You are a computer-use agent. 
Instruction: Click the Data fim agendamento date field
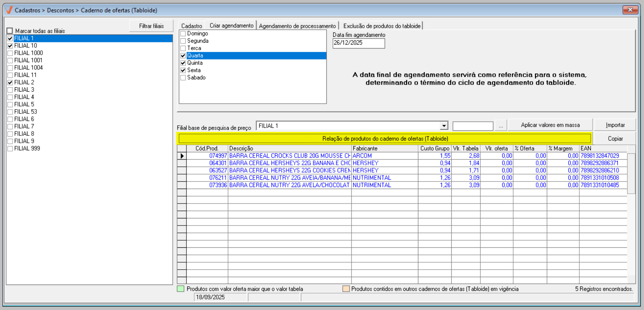point(358,43)
